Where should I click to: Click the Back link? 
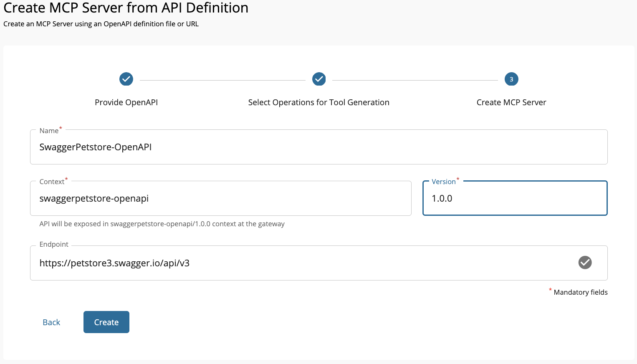51,322
